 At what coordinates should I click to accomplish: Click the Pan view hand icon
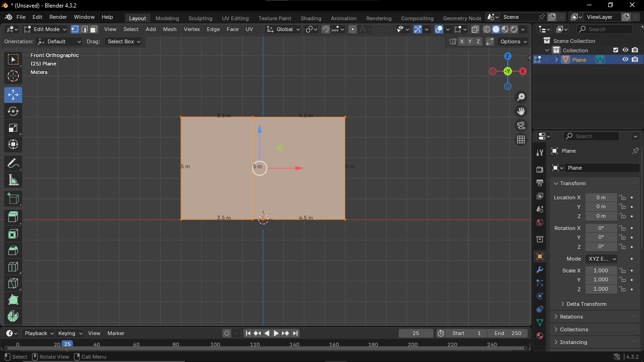coord(521,111)
